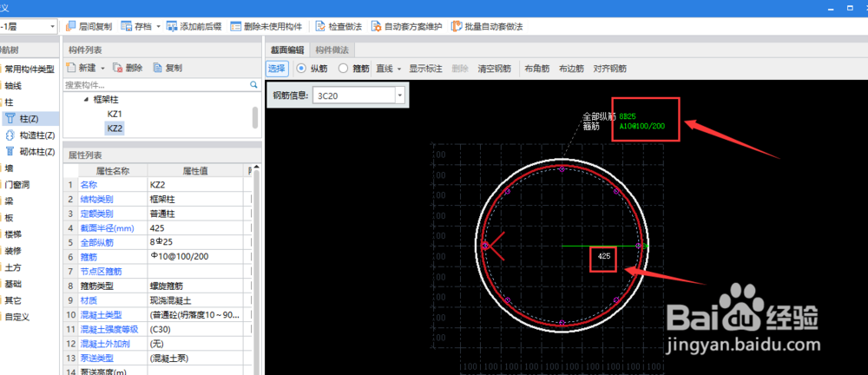Select the 纵筋 radio button
Image resolution: width=868 pixels, height=375 pixels.
pos(301,69)
